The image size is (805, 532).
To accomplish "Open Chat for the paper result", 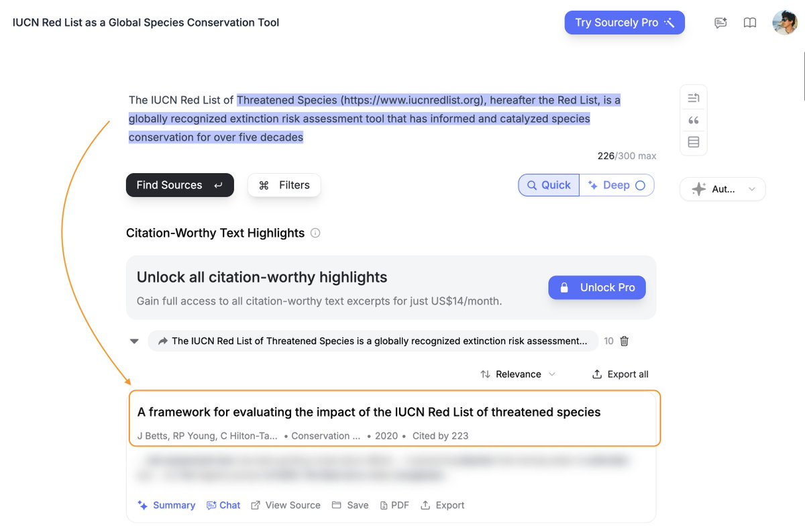I will [x=223, y=505].
